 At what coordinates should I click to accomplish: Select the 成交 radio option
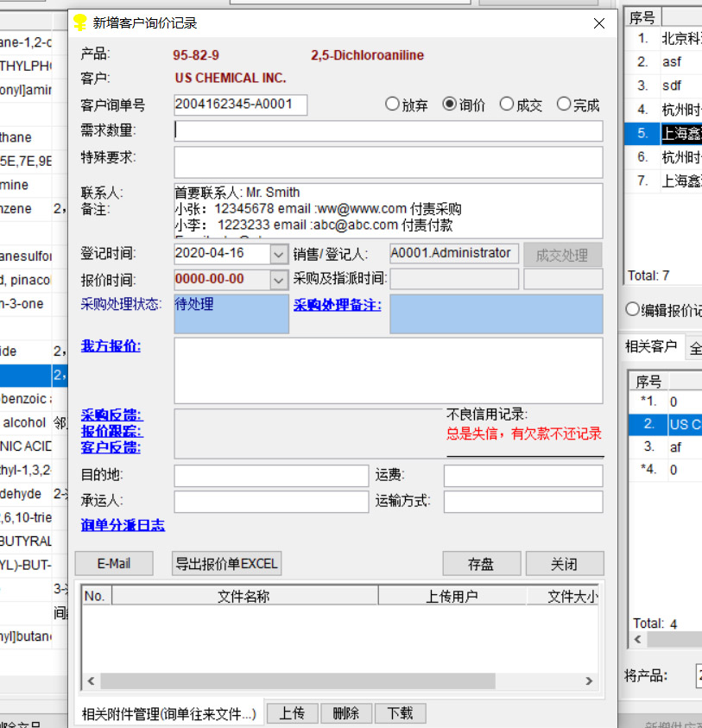507,104
